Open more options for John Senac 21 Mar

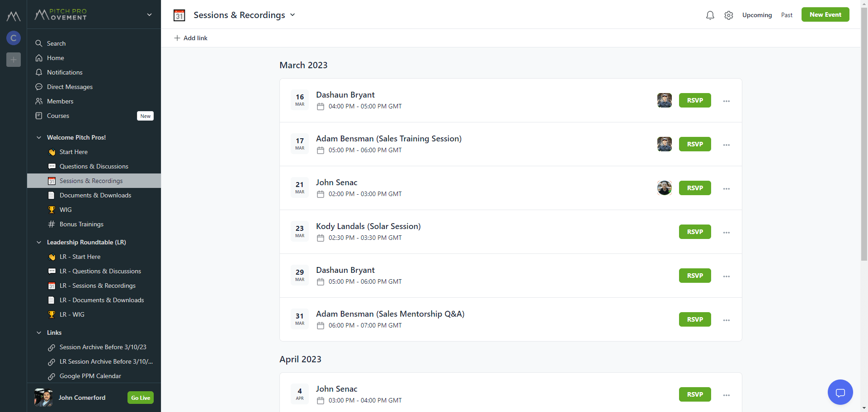coord(726,189)
